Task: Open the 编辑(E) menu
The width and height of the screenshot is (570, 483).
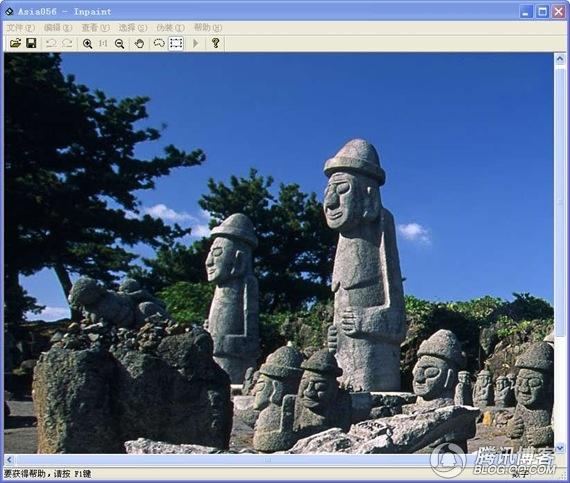Action: coord(58,28)
